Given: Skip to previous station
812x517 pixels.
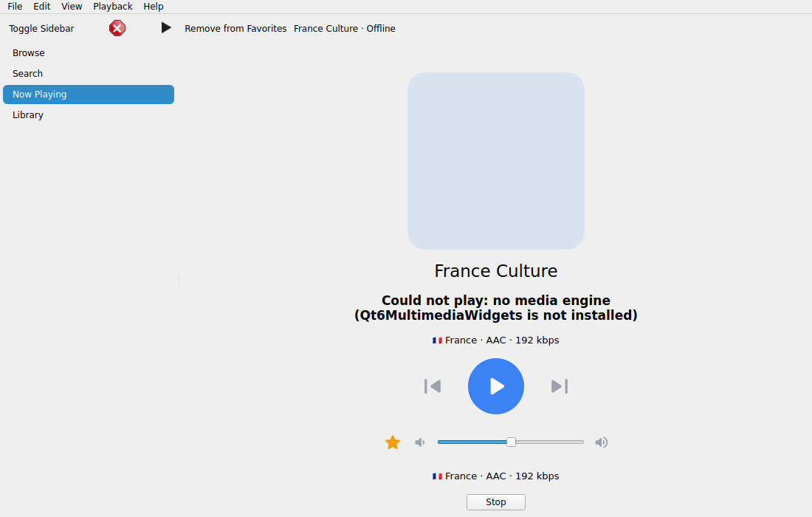Looking at the screenshot, I should (433, 386).
